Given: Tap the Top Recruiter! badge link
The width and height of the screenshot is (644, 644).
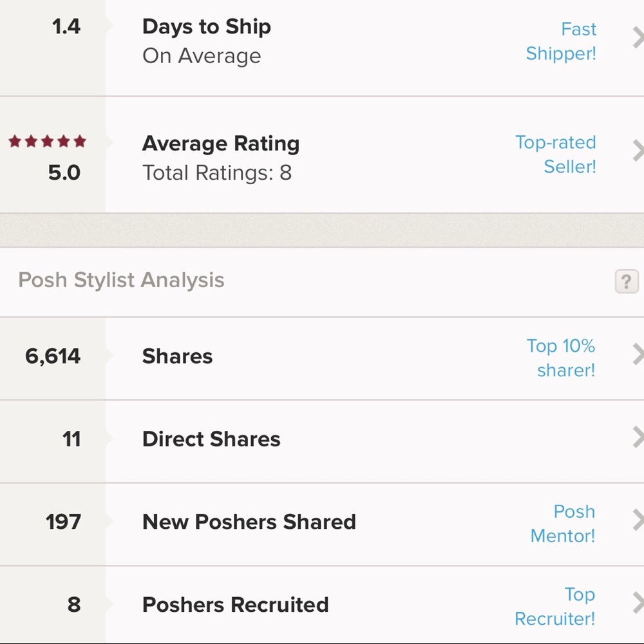Looking at the screenshot, I should [555, 606].
